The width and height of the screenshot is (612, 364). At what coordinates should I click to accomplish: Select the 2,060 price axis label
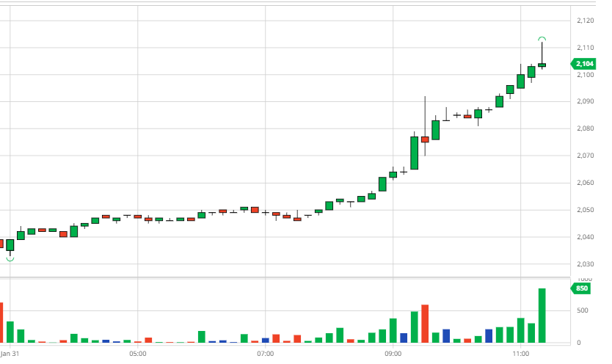586,183
